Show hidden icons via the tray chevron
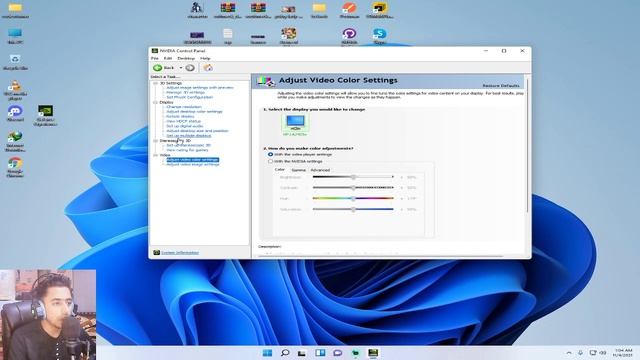Screen dimensions: 640x360 (x=569, y=353)
